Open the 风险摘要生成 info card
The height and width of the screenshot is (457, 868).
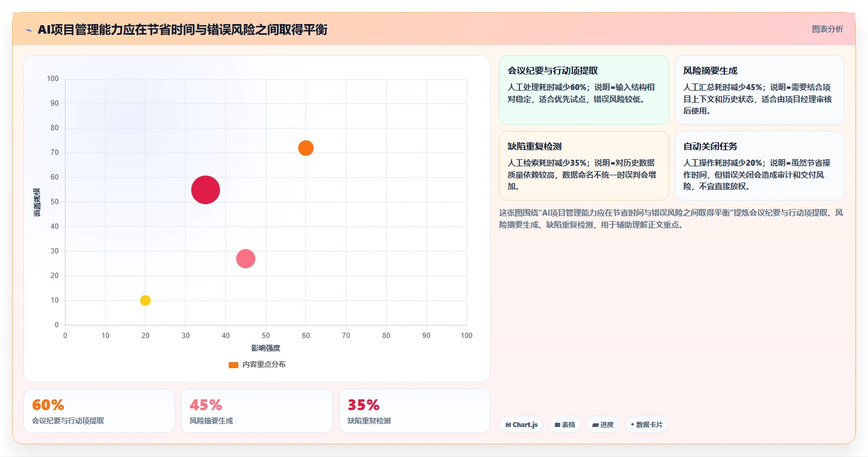coord(759,90)
